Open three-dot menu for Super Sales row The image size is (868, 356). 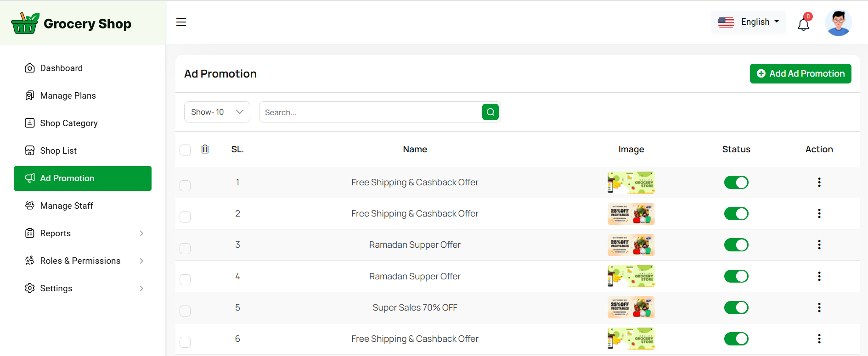click(x=819, y=307)
